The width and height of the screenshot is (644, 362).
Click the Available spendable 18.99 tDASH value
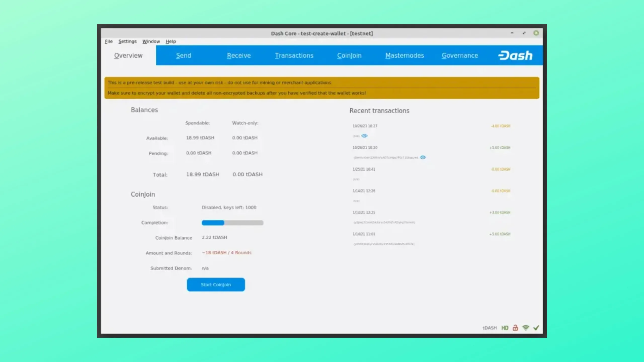(200, 138)
